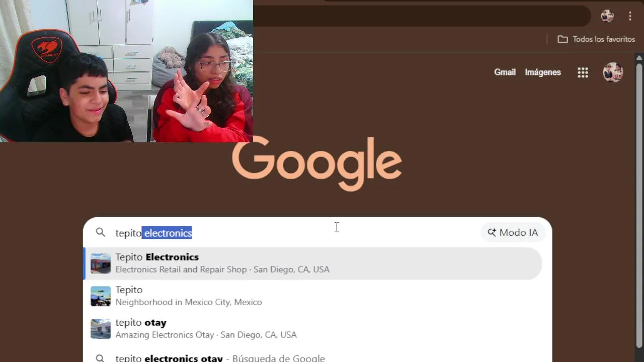
Task: Open the Gmail link
Action: pos(505,72)
